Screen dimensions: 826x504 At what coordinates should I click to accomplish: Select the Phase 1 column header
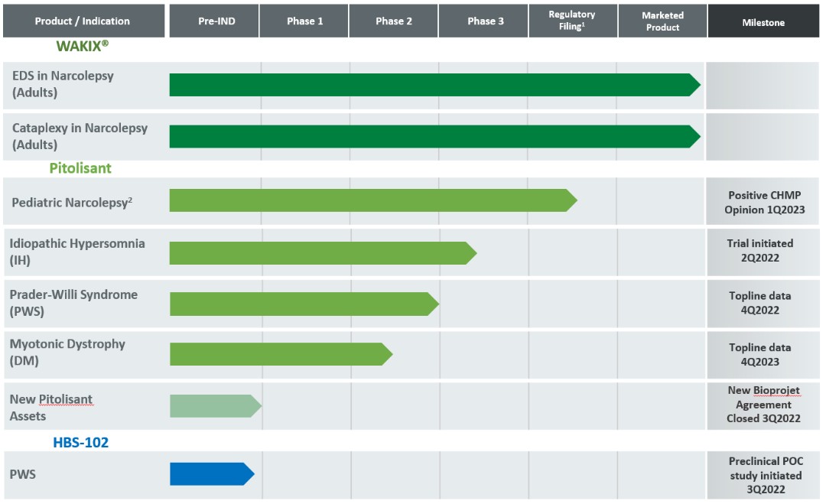click(304, 21)
